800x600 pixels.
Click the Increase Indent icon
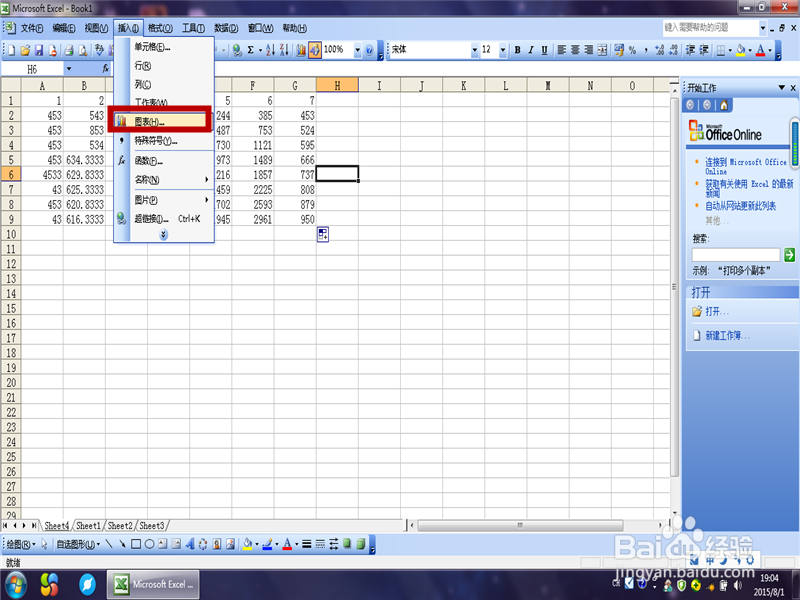pos(704,50)
